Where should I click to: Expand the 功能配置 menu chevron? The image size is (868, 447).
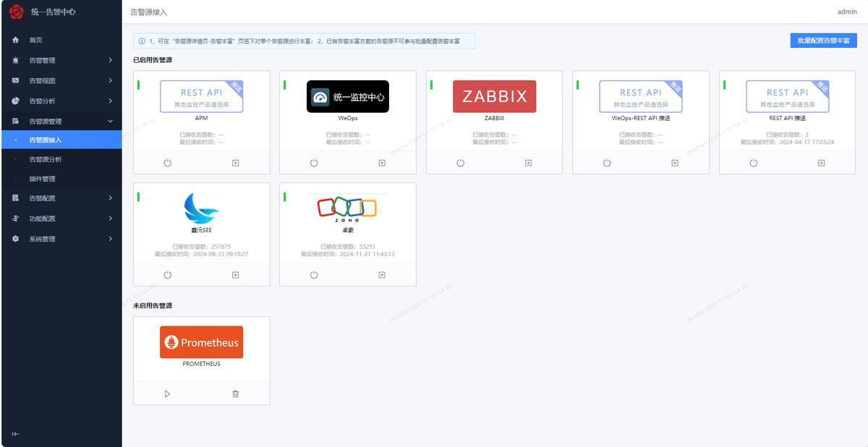(x=111, y=218)
